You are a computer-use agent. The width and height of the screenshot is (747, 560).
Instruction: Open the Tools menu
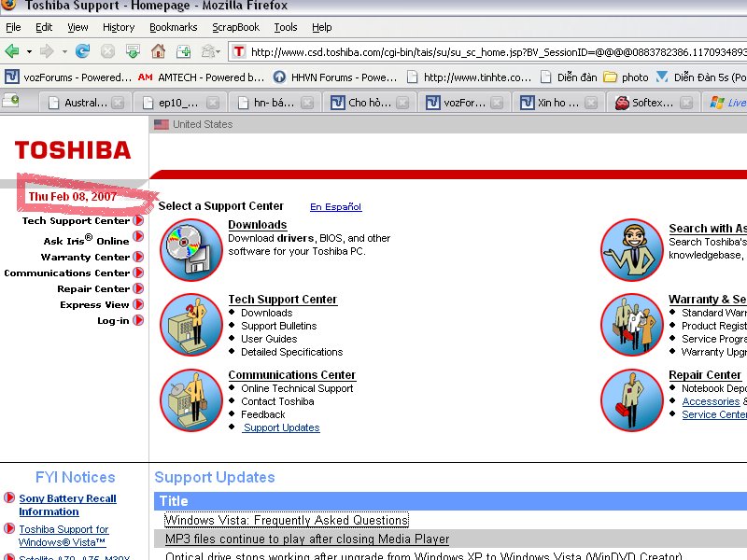point(286,27)
